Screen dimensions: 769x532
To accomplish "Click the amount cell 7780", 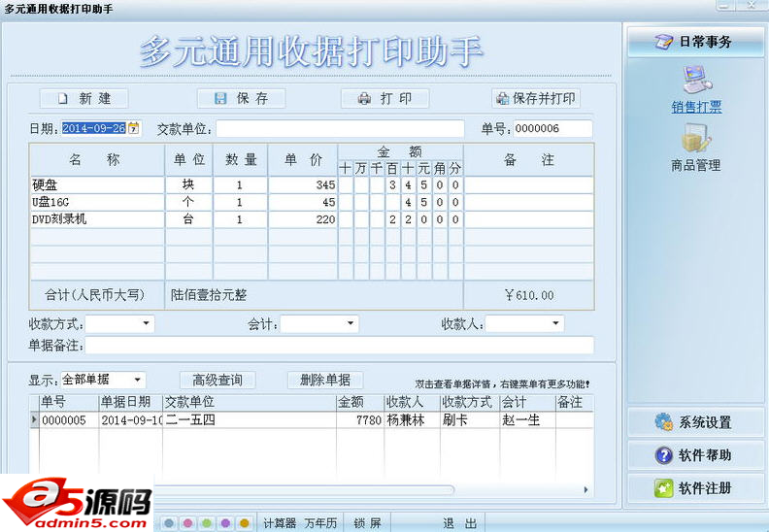I will (360, 420).
